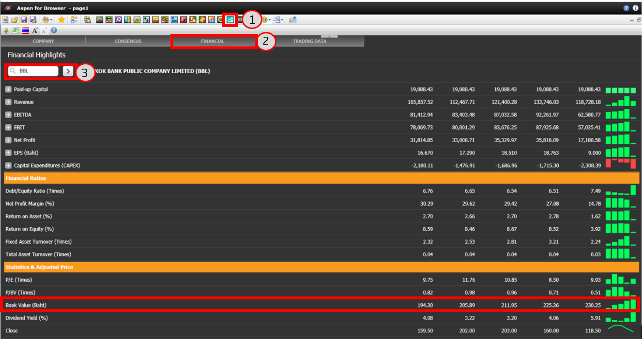Click the highlighted stock chart toolbar icon
This screenshot has height=339, width=644.
230,20
